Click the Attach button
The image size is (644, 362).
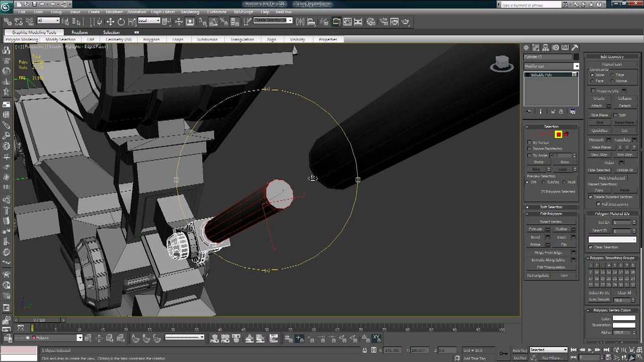597,106
